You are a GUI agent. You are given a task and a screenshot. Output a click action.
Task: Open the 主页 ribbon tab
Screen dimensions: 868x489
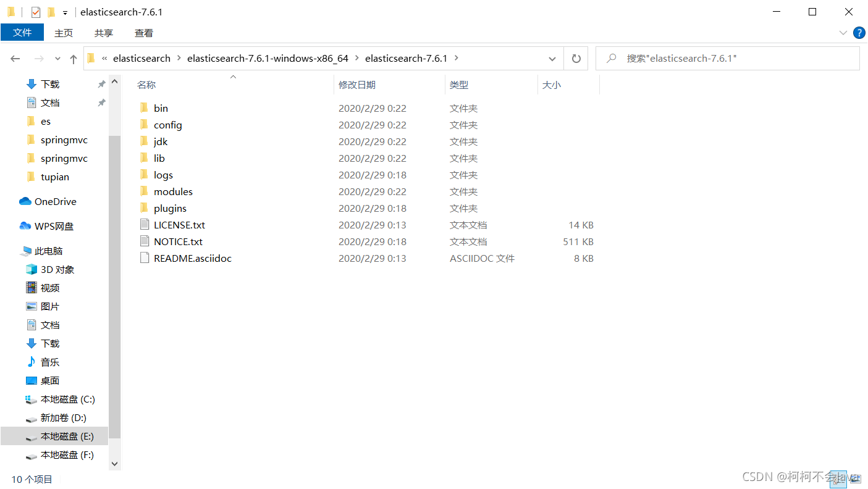click(x=64, y=33)
